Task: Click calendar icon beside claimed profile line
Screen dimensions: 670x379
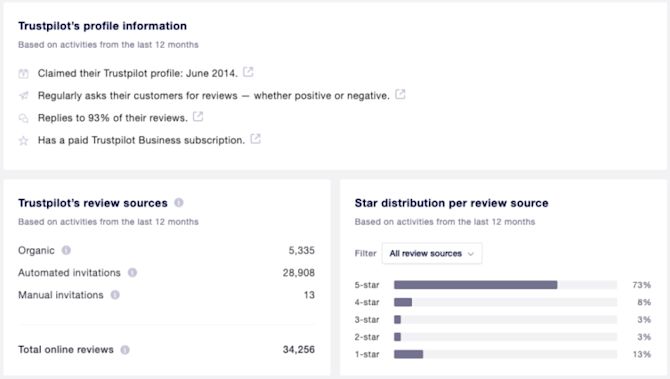Action: coord(24,73)
